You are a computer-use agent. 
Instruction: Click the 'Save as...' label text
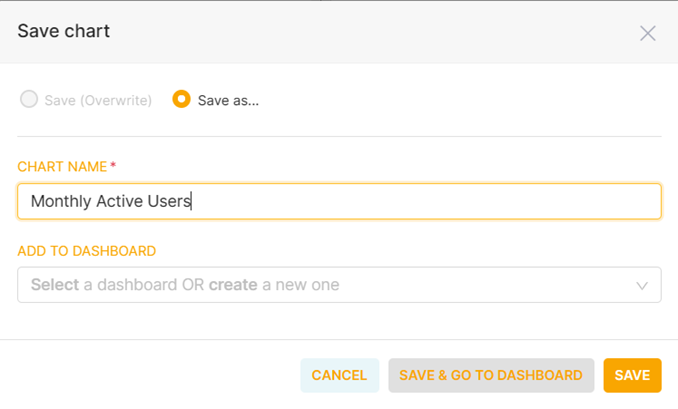pos(228,100)
